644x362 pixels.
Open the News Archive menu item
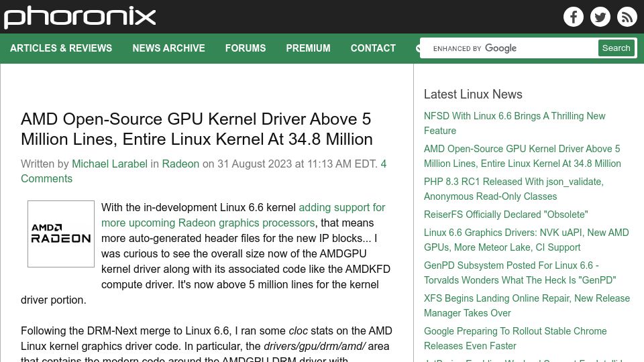(x=168, y=48)
